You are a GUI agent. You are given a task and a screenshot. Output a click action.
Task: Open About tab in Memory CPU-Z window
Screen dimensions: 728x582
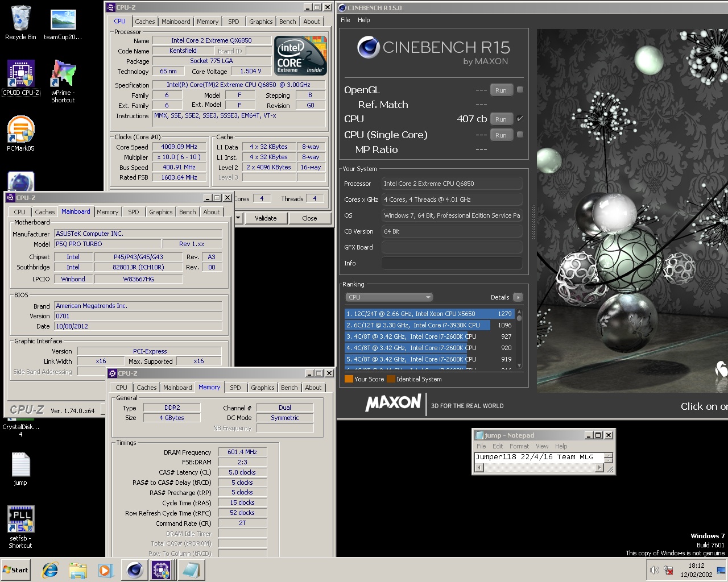pos(313,388)
